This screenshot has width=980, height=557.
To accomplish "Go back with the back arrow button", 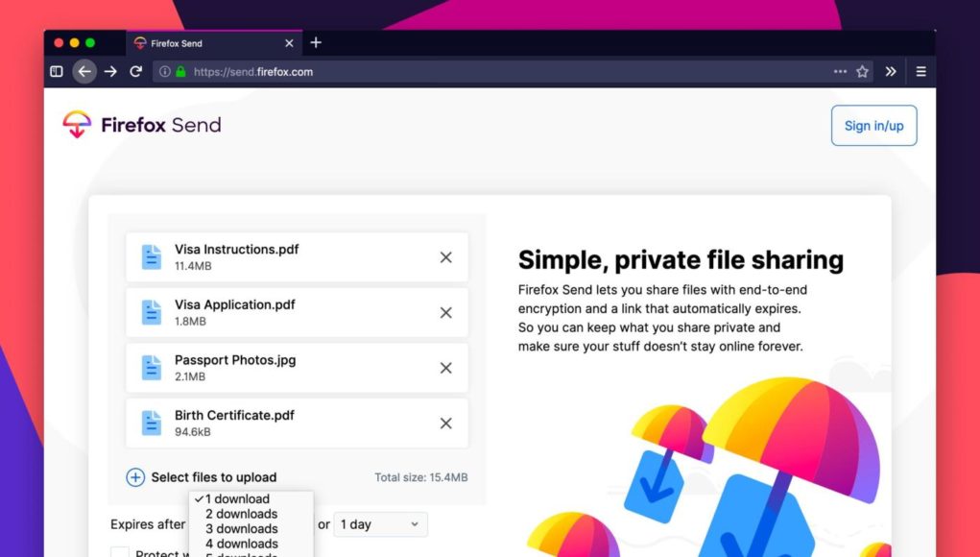I will point(84,71).
